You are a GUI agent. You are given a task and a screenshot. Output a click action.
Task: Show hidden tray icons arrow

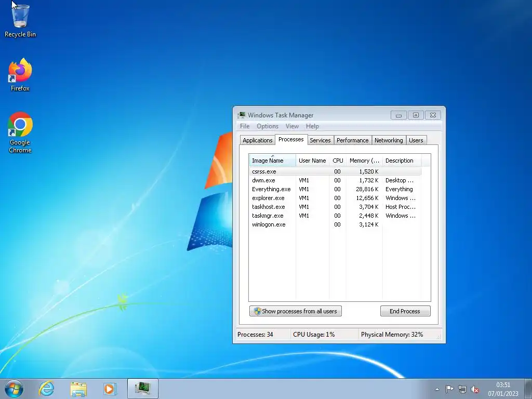[x=437, y=389]
